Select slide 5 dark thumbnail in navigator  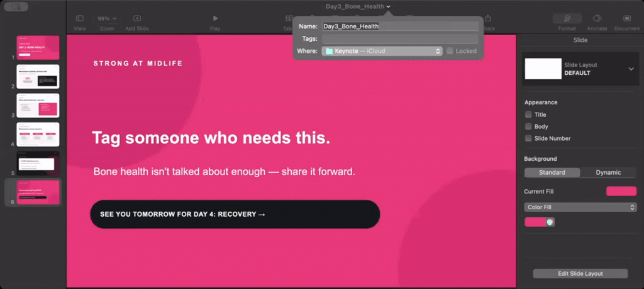coord(38,163)
